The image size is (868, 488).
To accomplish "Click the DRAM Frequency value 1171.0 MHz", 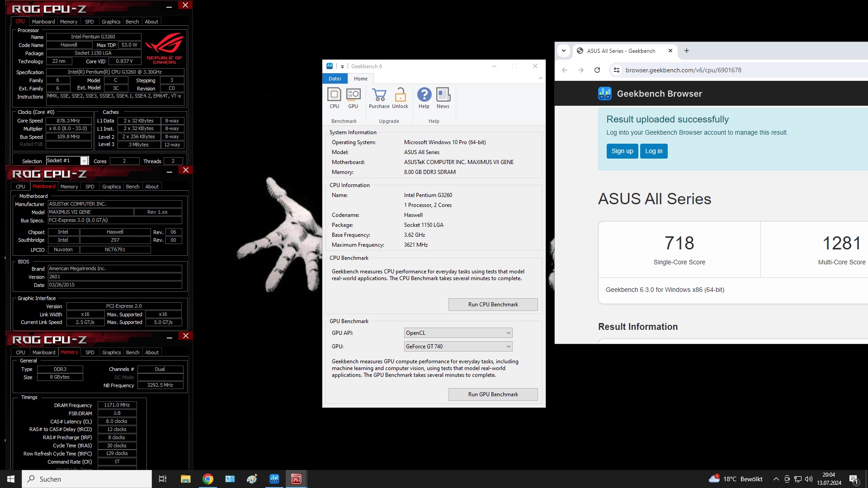I will click(x=117, y=405).
